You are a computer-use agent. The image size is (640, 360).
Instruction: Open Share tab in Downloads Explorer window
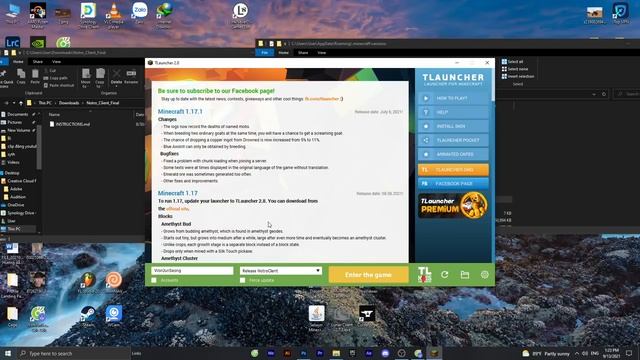[x=38, y=62]
